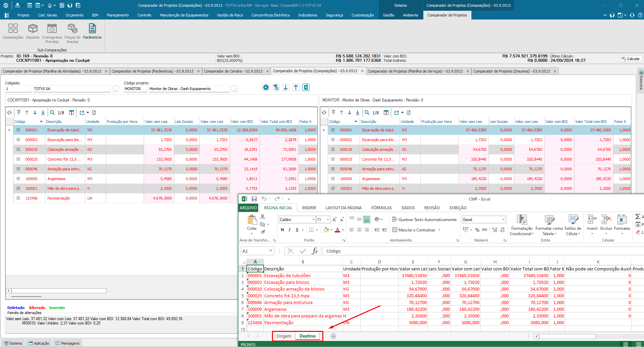Toggle middle vertical alignment in Excel

[359, 219]
